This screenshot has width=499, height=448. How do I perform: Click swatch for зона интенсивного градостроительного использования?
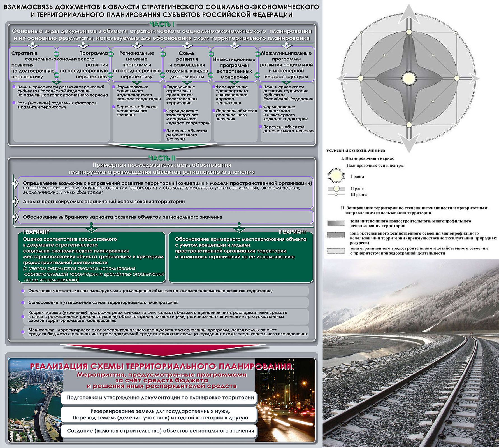(x=336, y=223)
